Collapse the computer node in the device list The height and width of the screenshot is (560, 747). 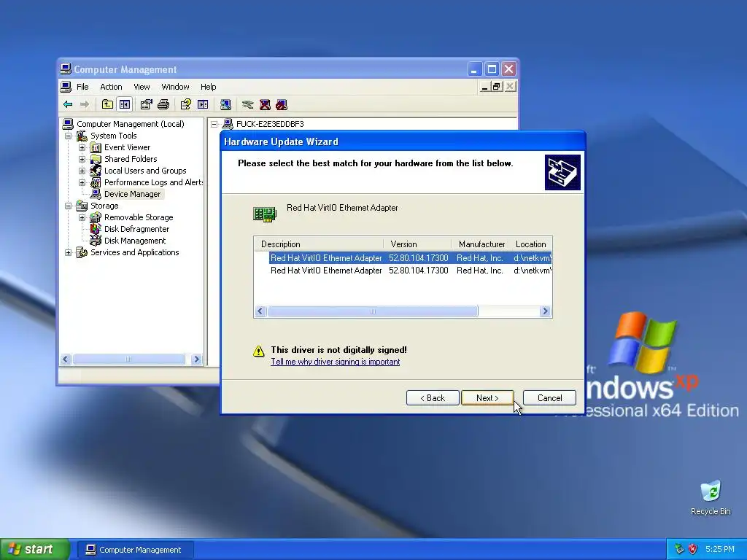214,124
